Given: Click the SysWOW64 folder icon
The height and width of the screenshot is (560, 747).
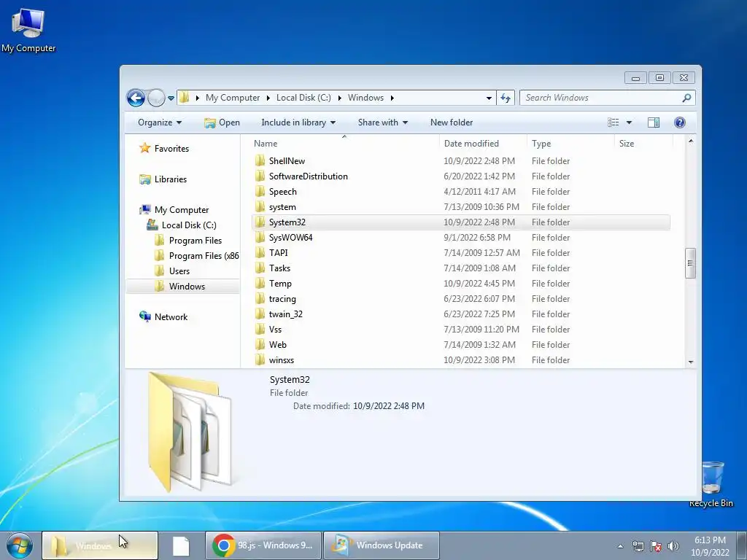Looking at the screenshot, I should tap(260, 237).
